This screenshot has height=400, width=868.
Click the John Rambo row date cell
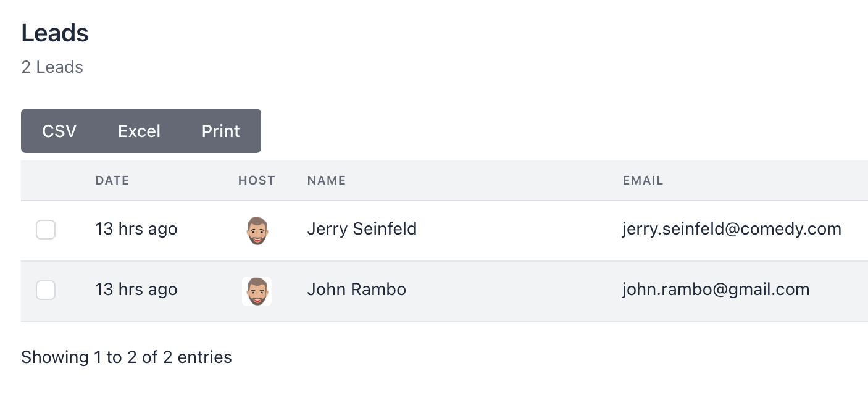pos(136,290)
